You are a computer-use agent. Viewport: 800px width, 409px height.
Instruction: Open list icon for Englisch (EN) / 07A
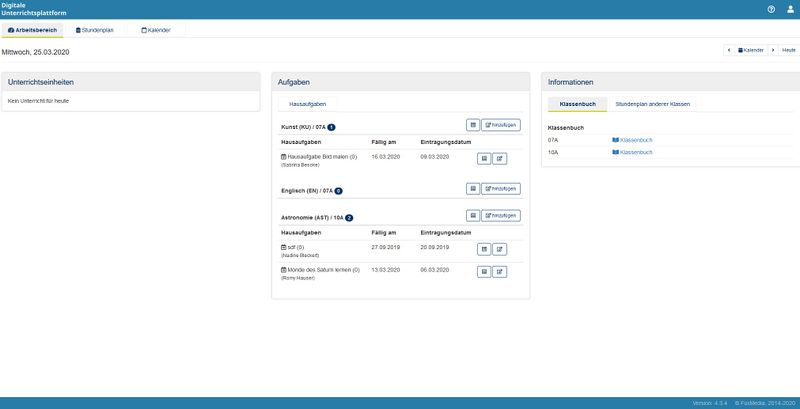pos(473,189)
